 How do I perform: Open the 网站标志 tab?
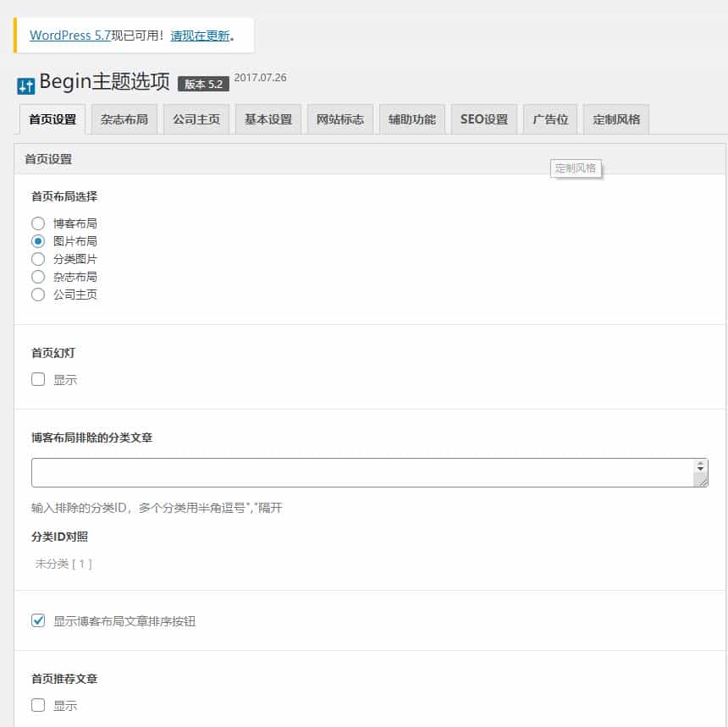click(x=339, y=118)
